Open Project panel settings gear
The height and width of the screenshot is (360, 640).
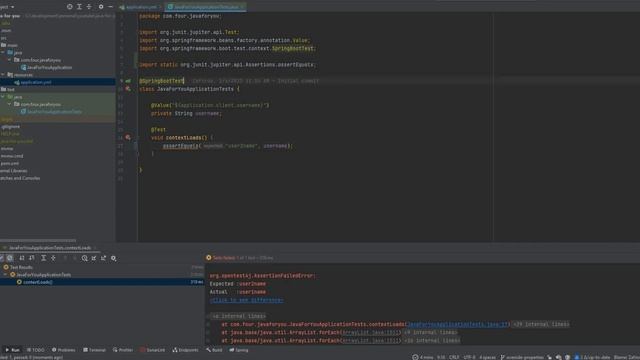(101, 7)
